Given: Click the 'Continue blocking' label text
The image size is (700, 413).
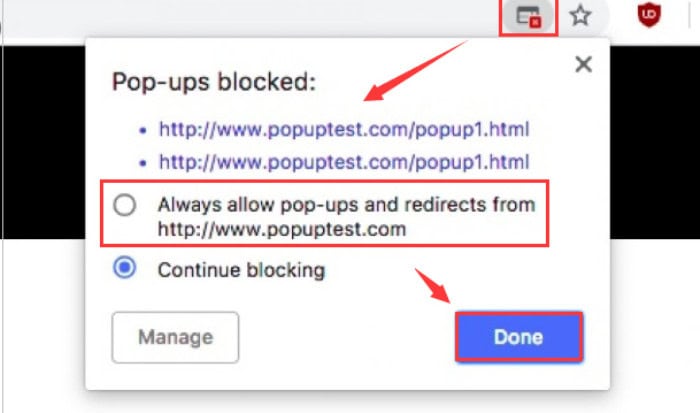Looking at the screenshot, I should tap(242, 270).
